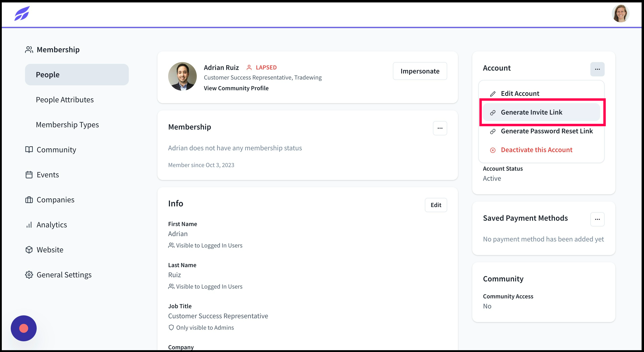Screen dimensions: 644x352
Task: Click the round record button widget
Action: coord(24,328)
